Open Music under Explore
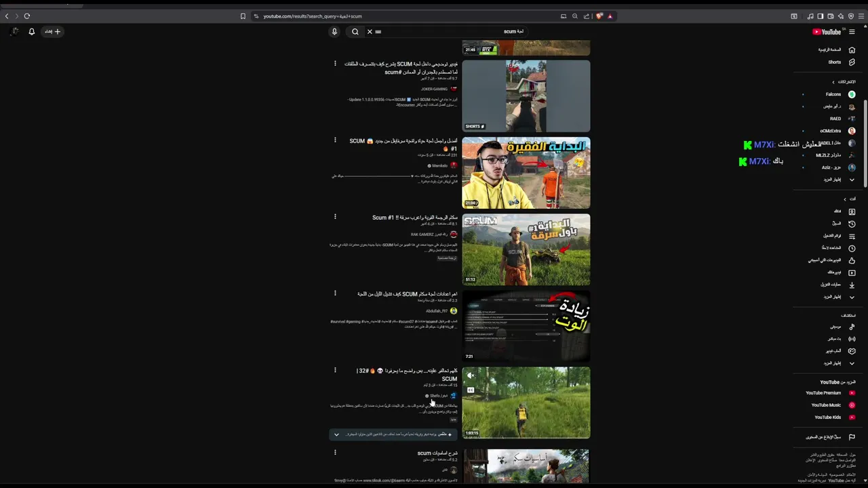The width and height of the screenshot is (868, 488). pyautogui.click(x=842, y=327)
